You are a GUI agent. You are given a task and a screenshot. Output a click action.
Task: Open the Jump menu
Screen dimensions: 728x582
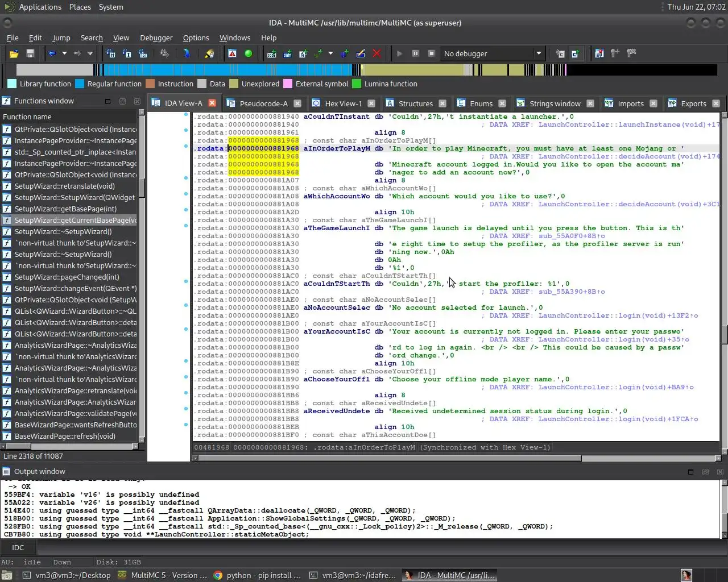[61, 38]
